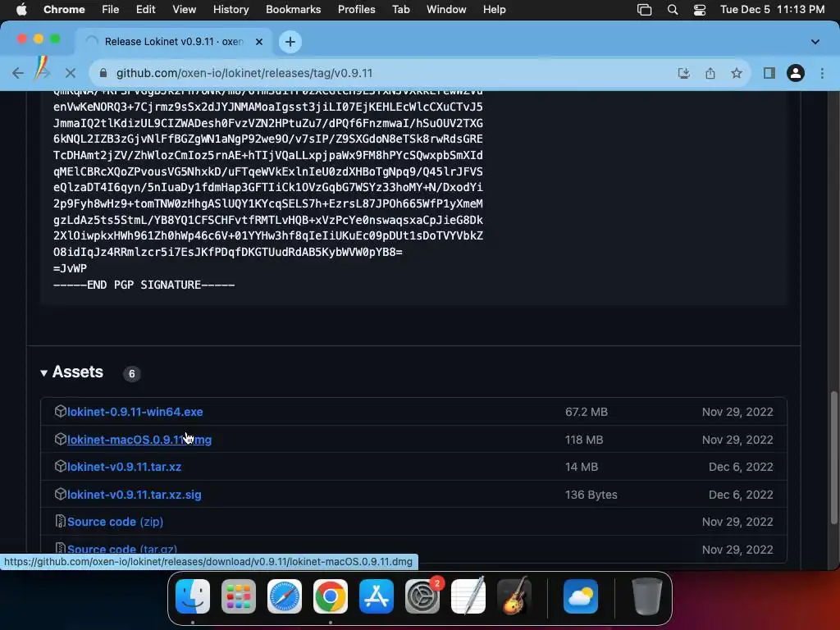Open Control Center icon
The width and height of the screenshot is (840, 630).
click(x=700, y=10)
